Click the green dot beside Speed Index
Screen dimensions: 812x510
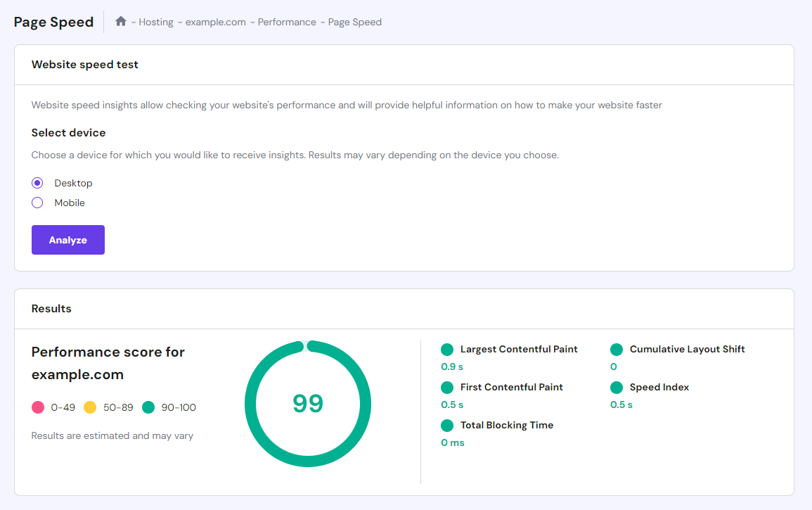click(x=617, y=387)
